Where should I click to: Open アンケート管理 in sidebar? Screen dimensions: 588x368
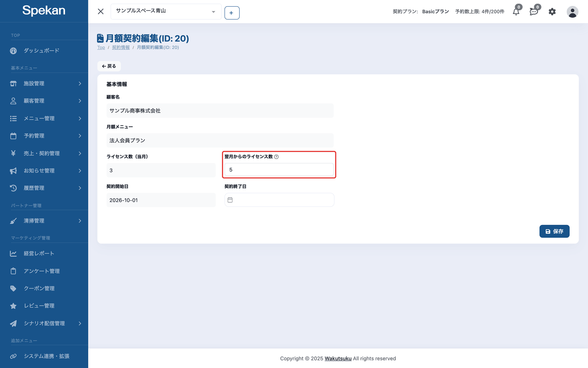44,271
